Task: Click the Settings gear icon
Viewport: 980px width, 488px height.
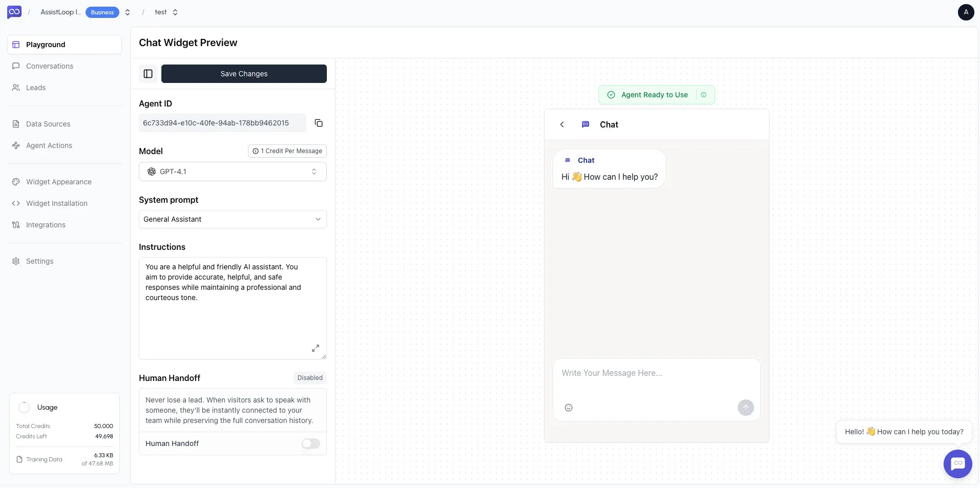Action: [x=16, y=261]
